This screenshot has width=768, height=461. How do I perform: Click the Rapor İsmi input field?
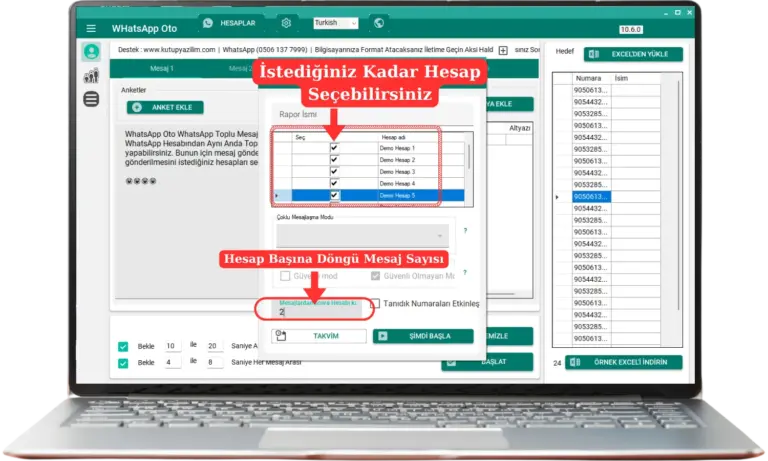click(x=372, y=115)
